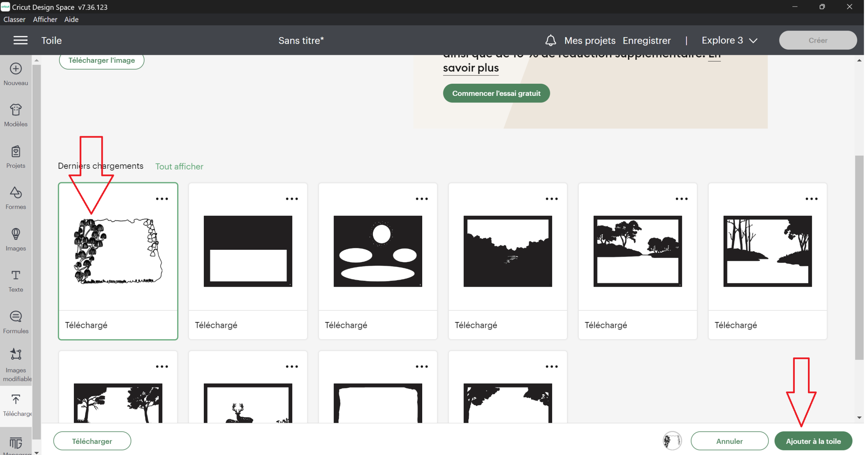The width and height of the screenshot is (868, 455).
Task: Select the plain rectangle frame thumbnail
Action: tap(248, 251)
